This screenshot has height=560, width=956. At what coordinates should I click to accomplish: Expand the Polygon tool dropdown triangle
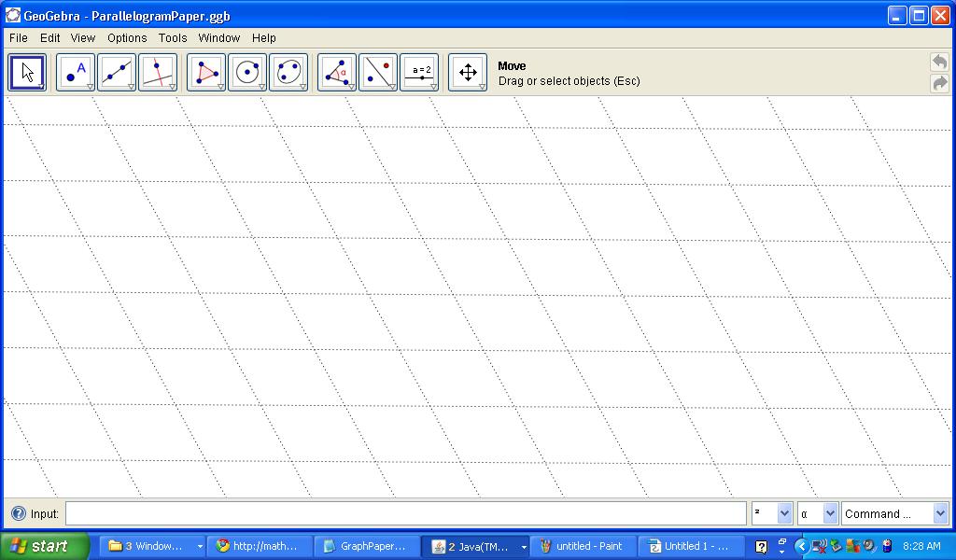[220, 87]
